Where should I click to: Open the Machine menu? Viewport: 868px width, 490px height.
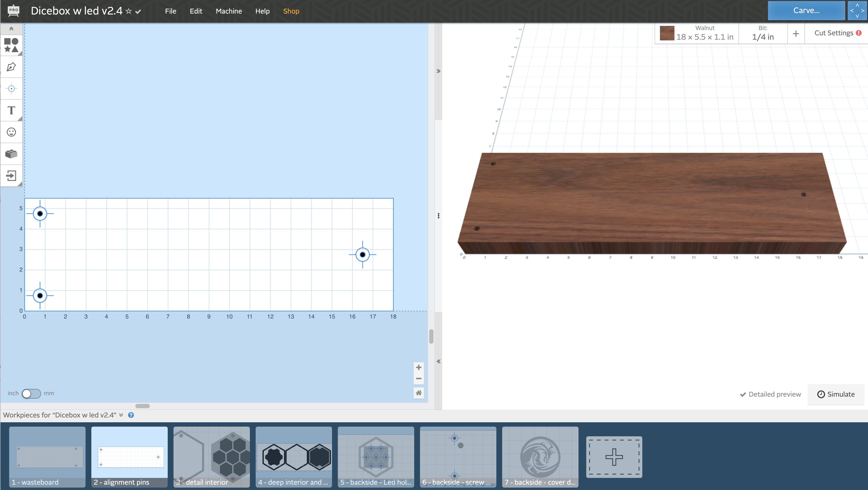pos(228,11)
